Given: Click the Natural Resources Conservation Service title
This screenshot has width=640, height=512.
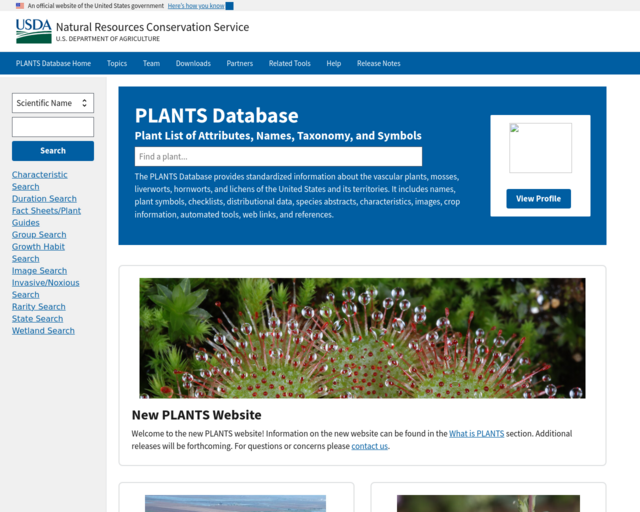Looking at the screenshot, I should click(x=152, y=27).
